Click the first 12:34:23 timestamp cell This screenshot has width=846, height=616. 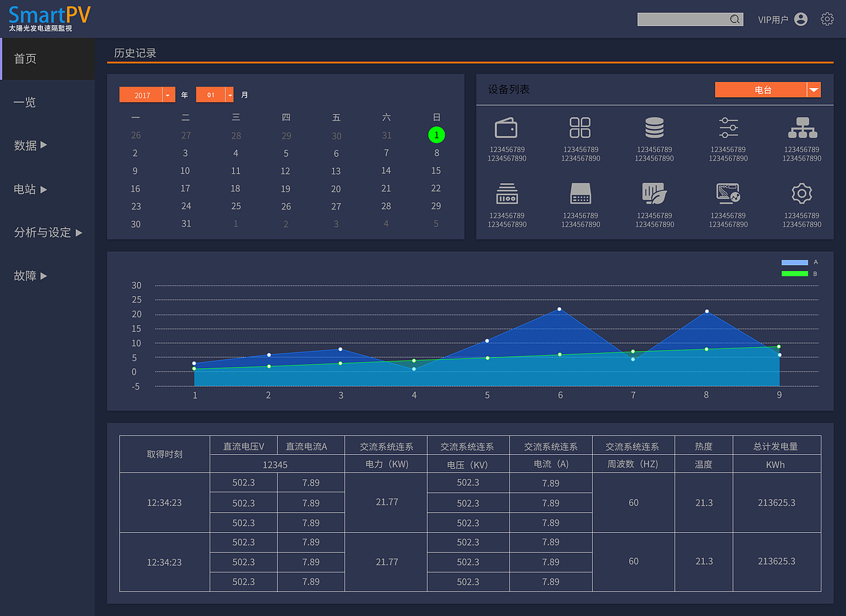[165, 502]
